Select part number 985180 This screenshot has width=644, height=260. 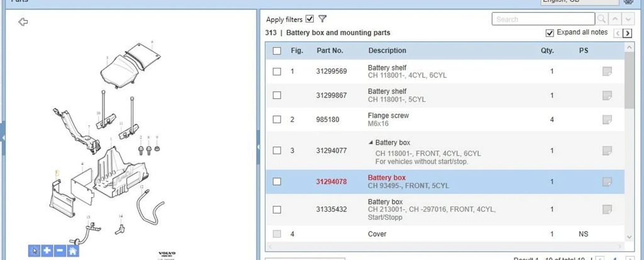[328, 120]
